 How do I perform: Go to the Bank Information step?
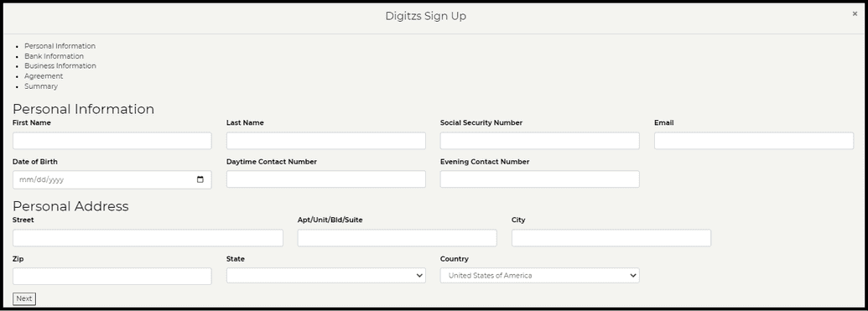coord(55,56)
